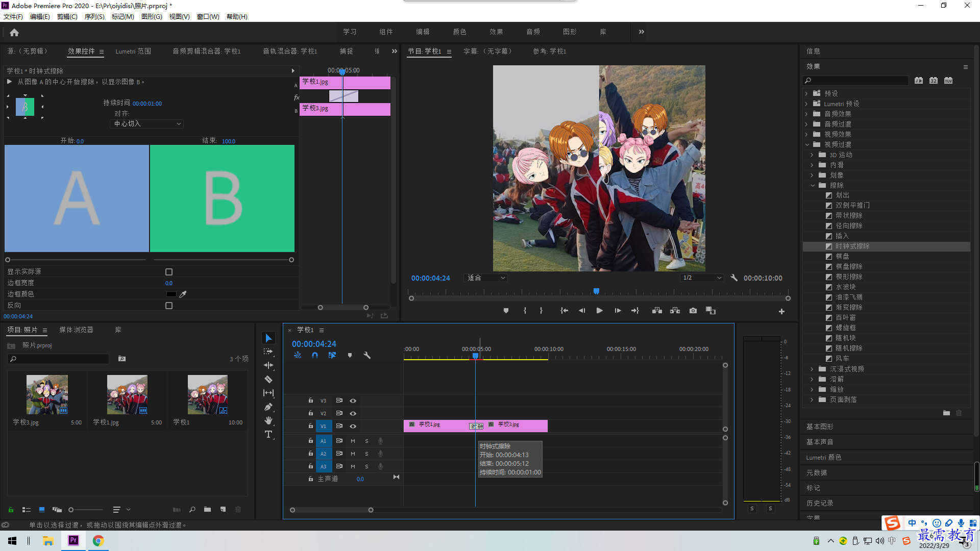This screenshot has width=980, height=551.
Task: Click Play in Program monitor
Action: click(x=600, y=311)
